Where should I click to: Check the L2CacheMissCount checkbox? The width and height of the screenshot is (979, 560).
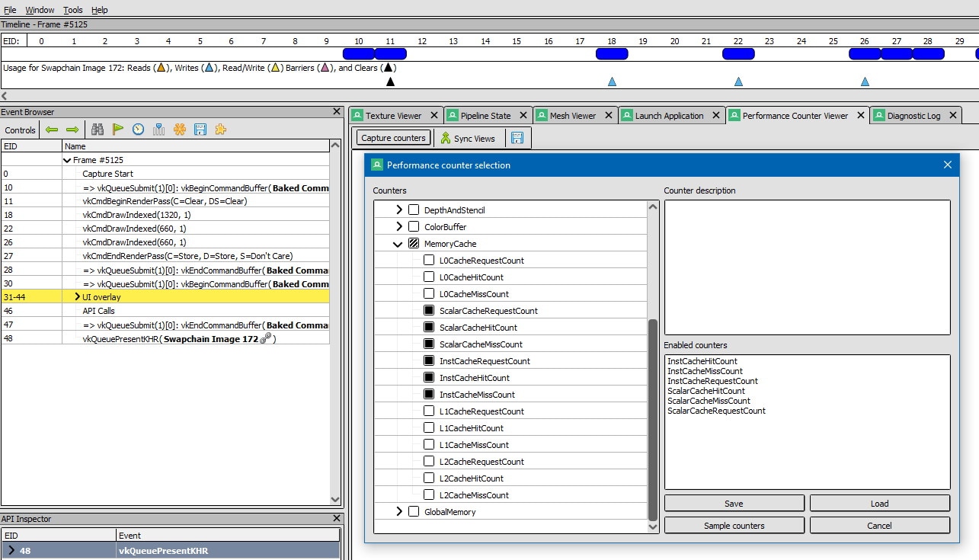point(429,495)
